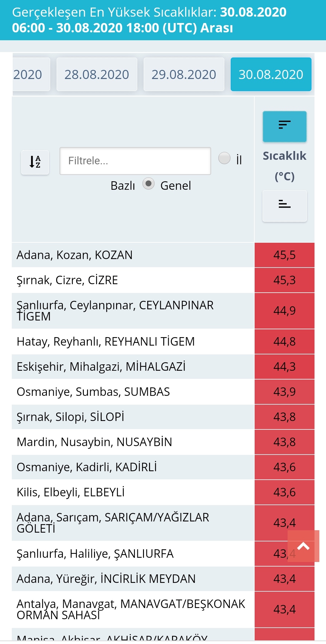Choose the Mardin, Nusaybin, NUSAYBİN entry

(133, 442)
